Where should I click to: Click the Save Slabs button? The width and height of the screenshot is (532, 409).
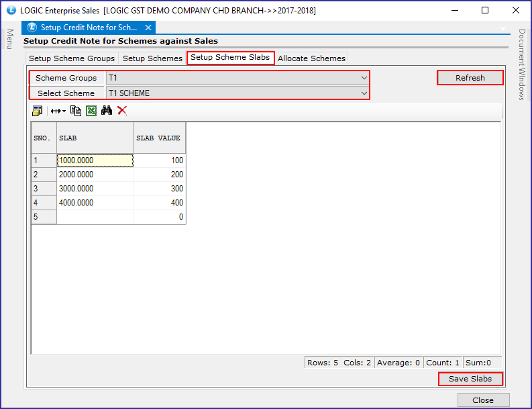tap(470, 379)
